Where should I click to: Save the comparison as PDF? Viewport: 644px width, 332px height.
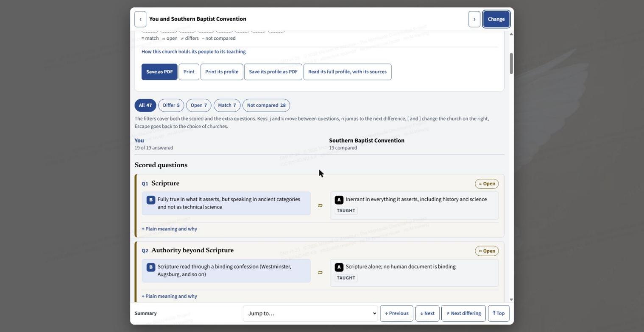click(159, 72)
